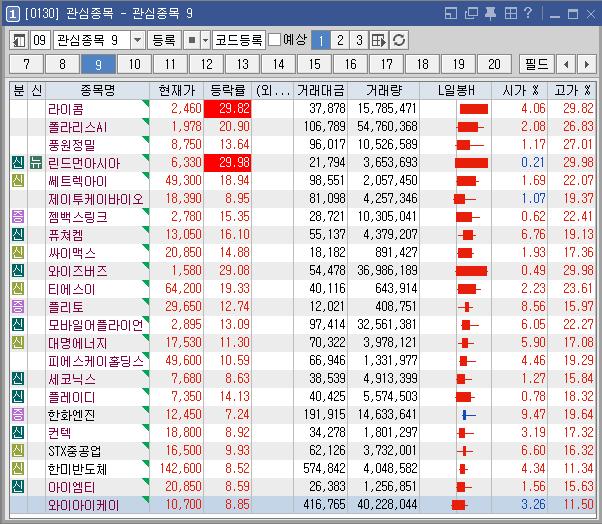Click the 필드 field button

click(x=536, y=64)
